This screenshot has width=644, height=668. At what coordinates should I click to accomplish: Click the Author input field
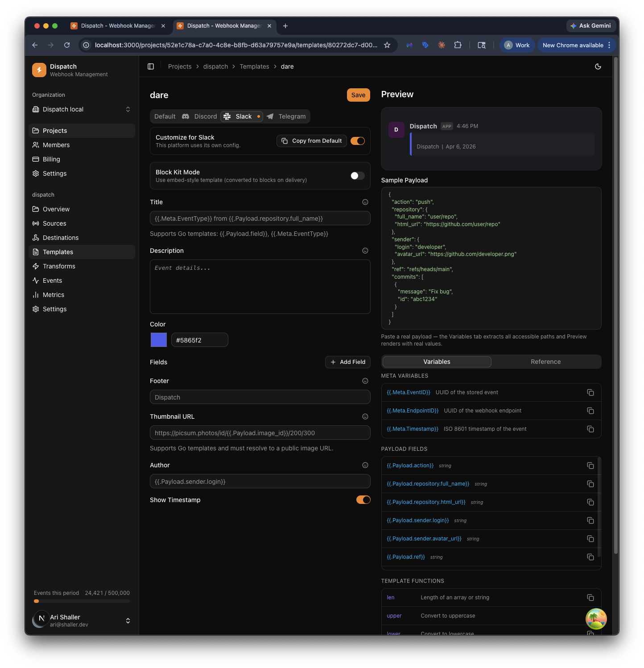pos(260,481)
